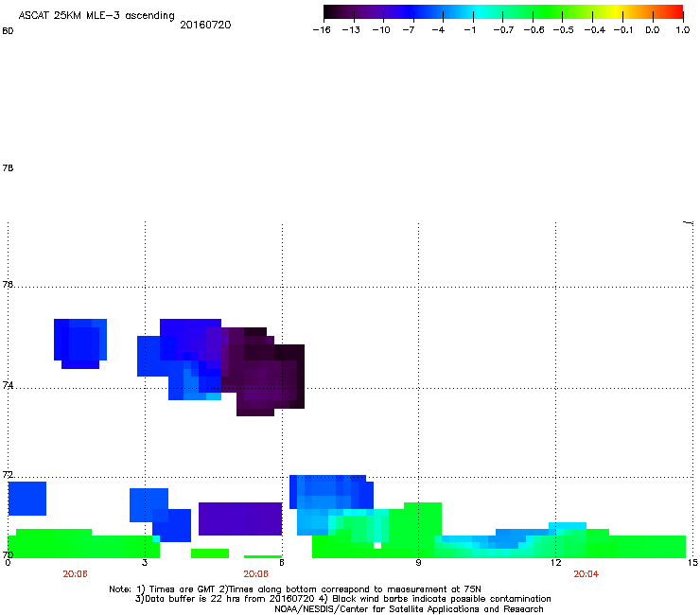Click the red time label 20:04

pos(586,574)
